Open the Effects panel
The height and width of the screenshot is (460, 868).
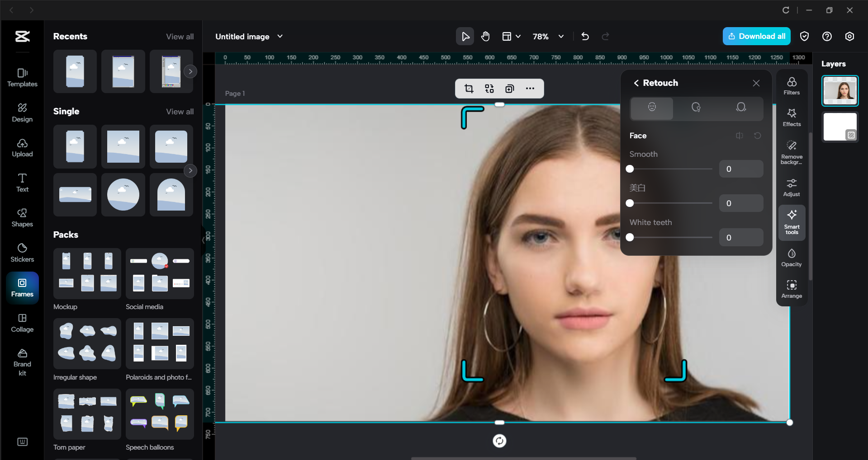791,117
